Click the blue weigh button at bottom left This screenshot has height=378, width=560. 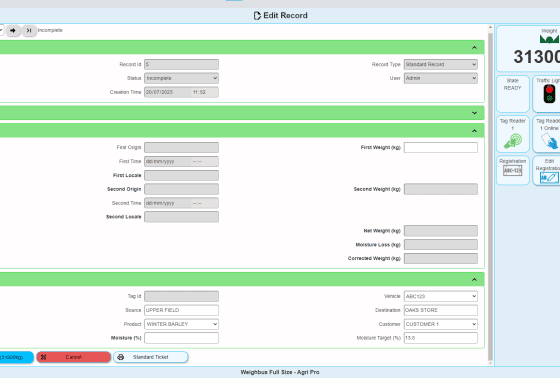tap(16, 357)
